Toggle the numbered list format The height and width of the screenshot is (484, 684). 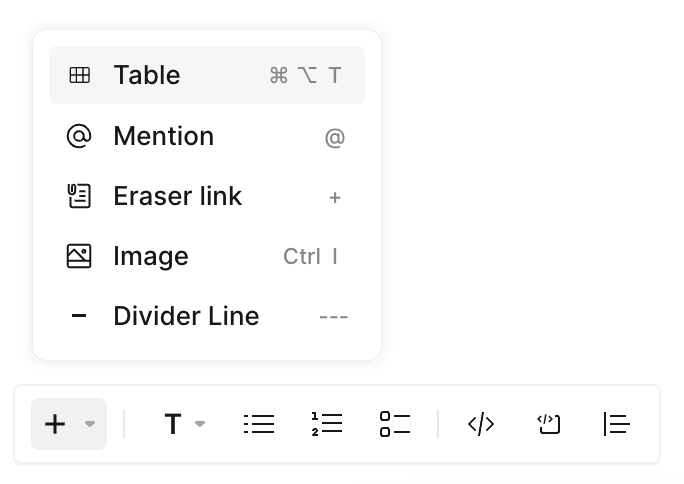[327, 424]
